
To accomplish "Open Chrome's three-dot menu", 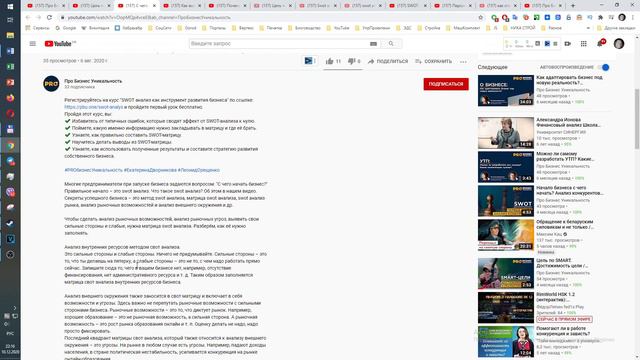I will pos(633,18).
